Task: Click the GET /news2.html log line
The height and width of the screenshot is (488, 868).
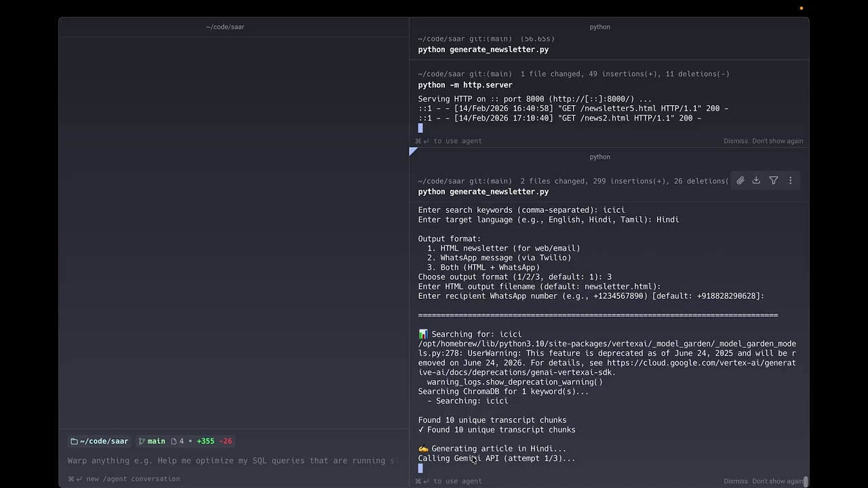Action: [x=559, y=118]
